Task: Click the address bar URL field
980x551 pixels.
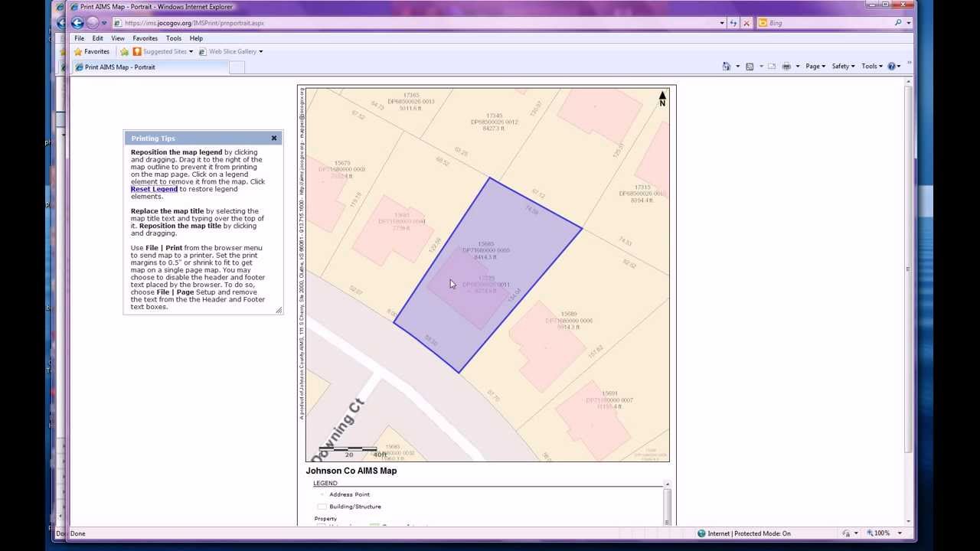Action: click(413, 23)
